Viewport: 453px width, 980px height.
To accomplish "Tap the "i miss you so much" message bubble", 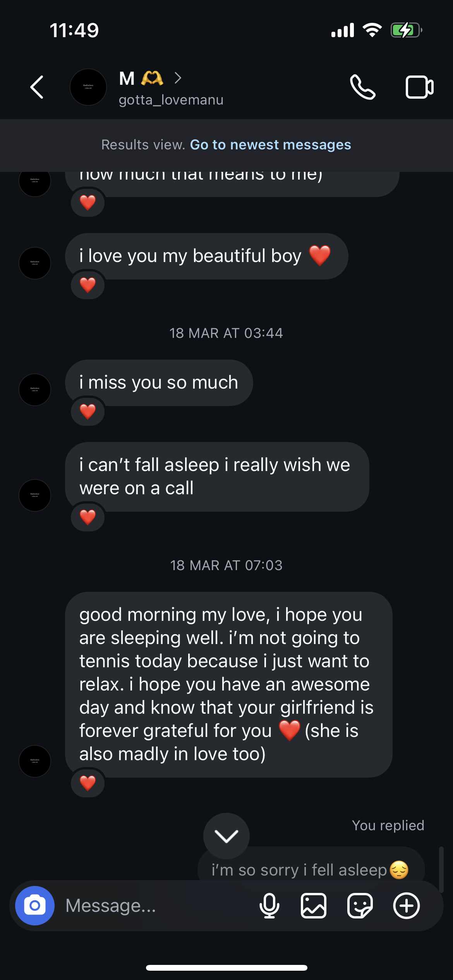I will click(159, 382).
